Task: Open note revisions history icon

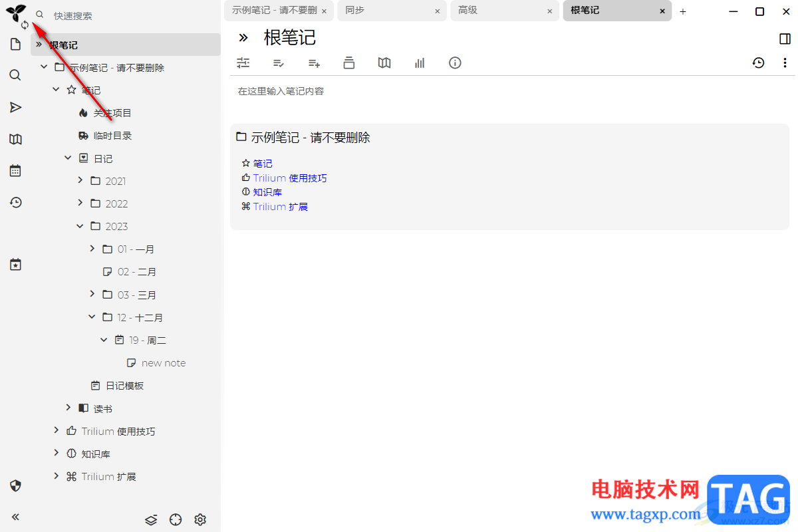Action: pyautogui.click(x=758, y=63)
